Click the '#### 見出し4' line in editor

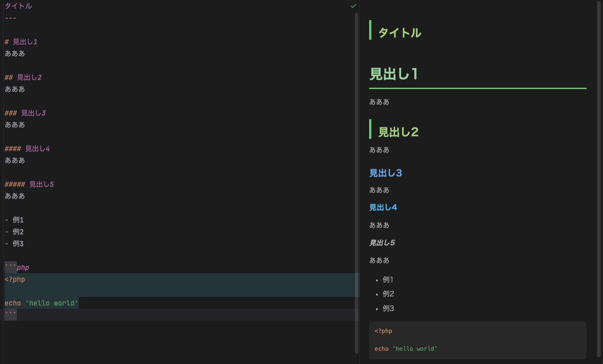click(x=27, y=148)
